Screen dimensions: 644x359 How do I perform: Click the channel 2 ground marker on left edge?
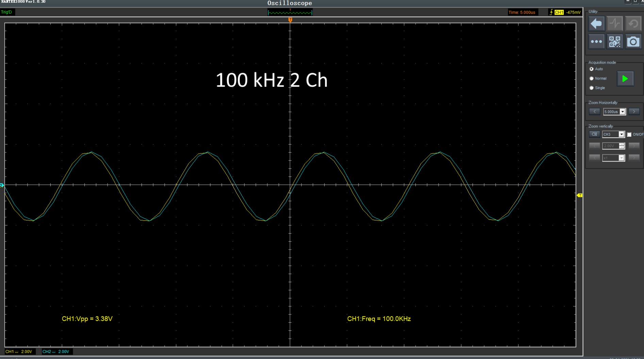[x=2, y=185]
